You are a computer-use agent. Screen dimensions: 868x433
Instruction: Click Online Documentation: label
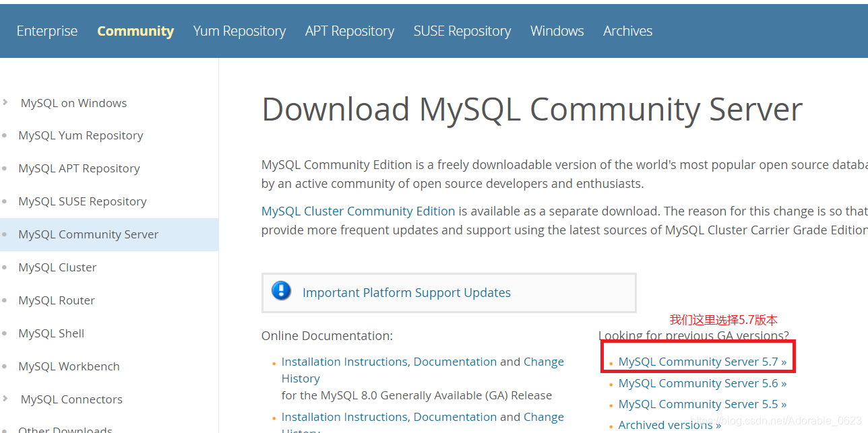pyautogui.click(x=327, y=335)
